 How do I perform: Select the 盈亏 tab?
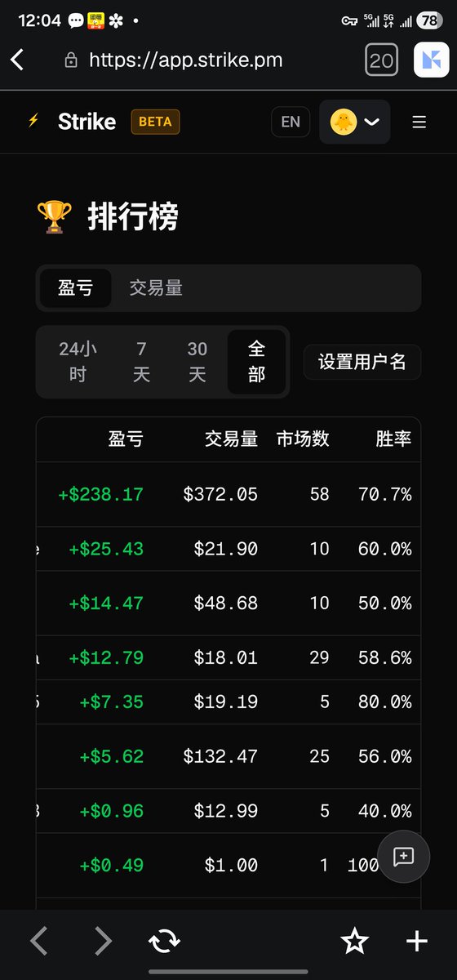[76, 287]
